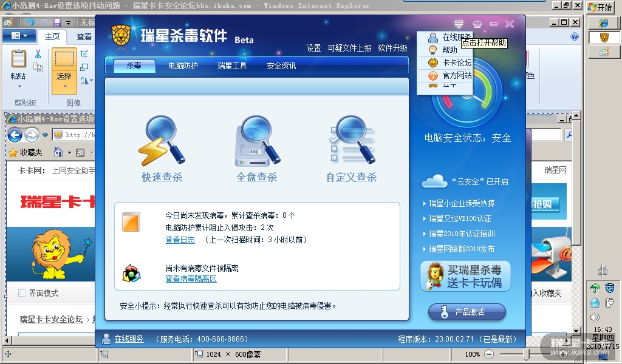This screenshot has width=622, height=364.
Task: Click the IE back button
Action: click(15, 135)
